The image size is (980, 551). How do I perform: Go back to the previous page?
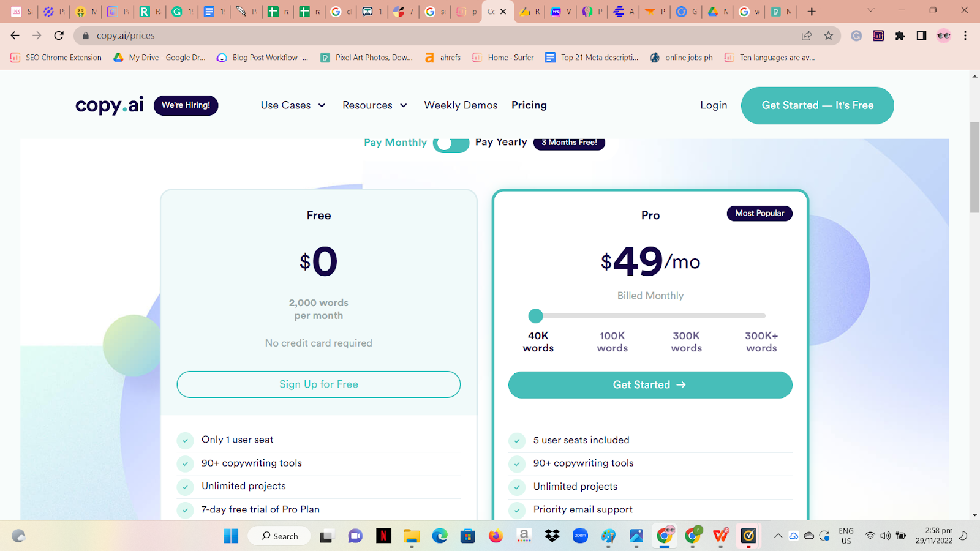pyautogui.click(x=15, y=36)
